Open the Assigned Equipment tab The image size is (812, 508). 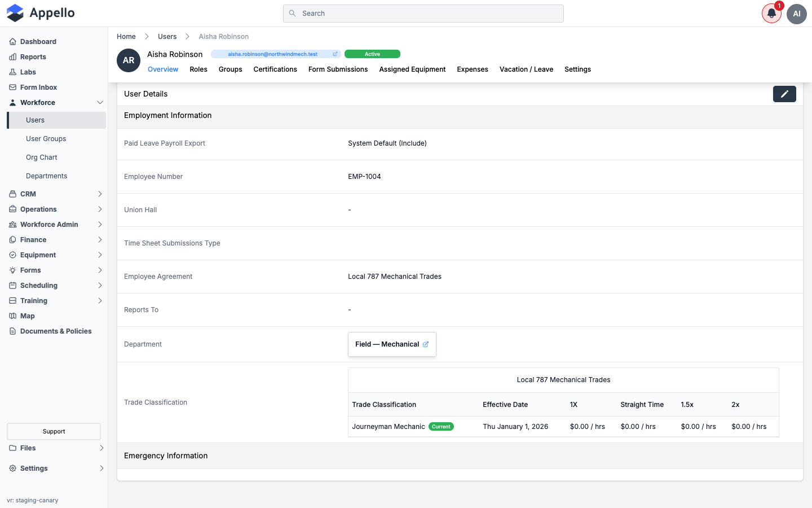tap(412, 69)
